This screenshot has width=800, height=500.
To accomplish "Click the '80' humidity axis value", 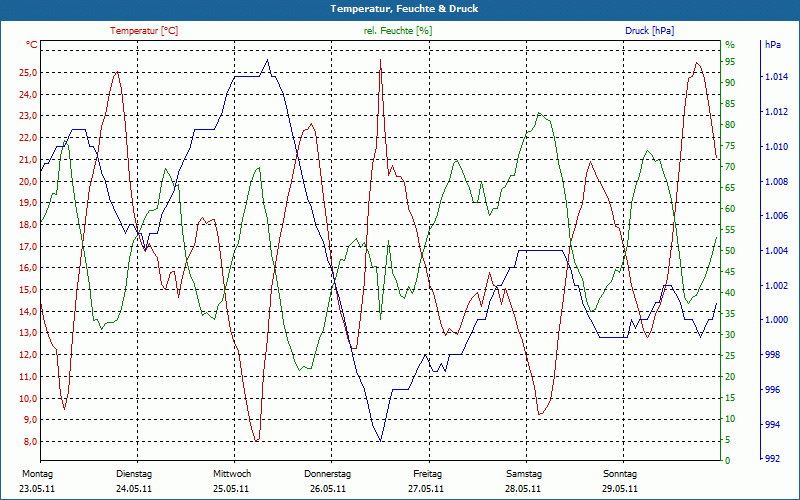I will (730, 125).
